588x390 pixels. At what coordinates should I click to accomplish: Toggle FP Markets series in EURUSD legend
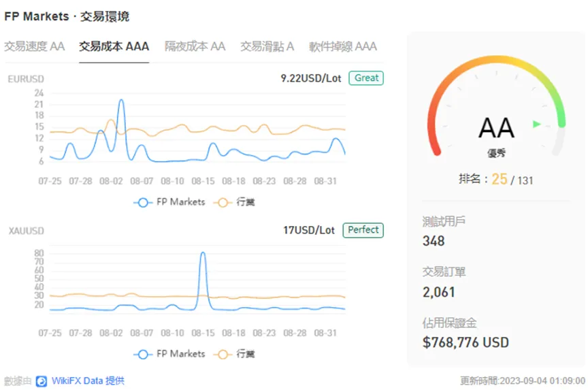click(x=169, y=202)
